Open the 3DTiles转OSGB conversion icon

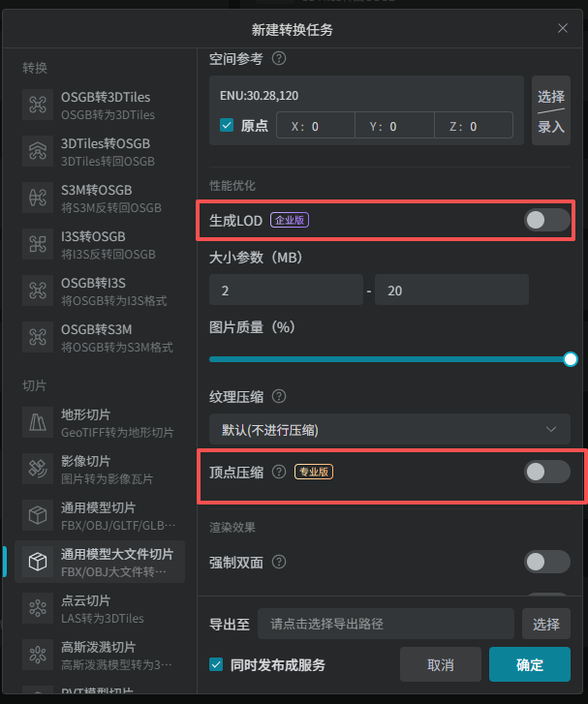click(x=38, y=151)
